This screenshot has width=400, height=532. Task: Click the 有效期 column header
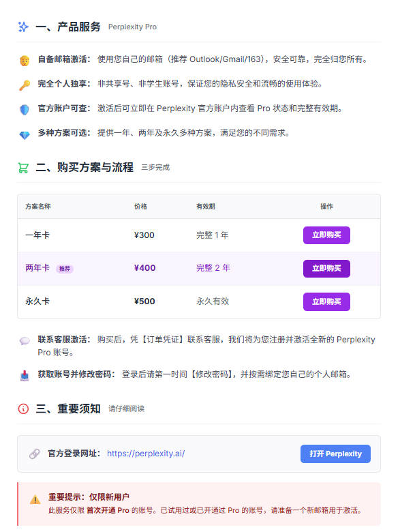(205, 206)
